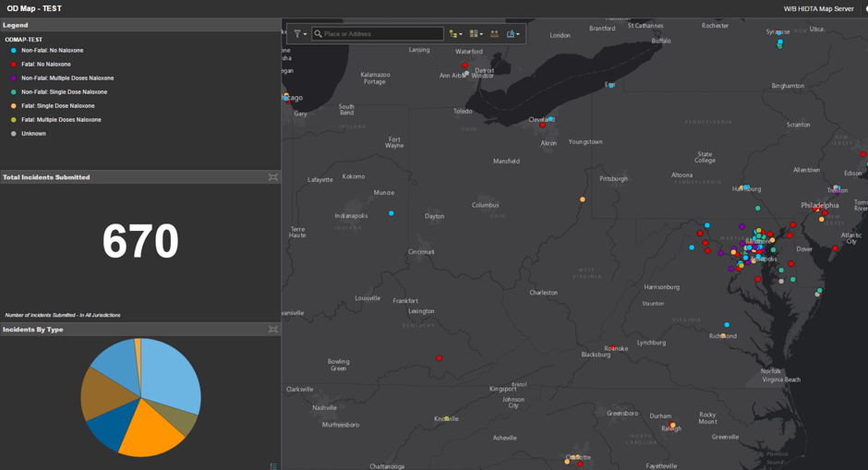Image resolution: width=868 pixels, height=470 pixels.
Task: Click the Nashville city label on map
Action: pos(324,407)
